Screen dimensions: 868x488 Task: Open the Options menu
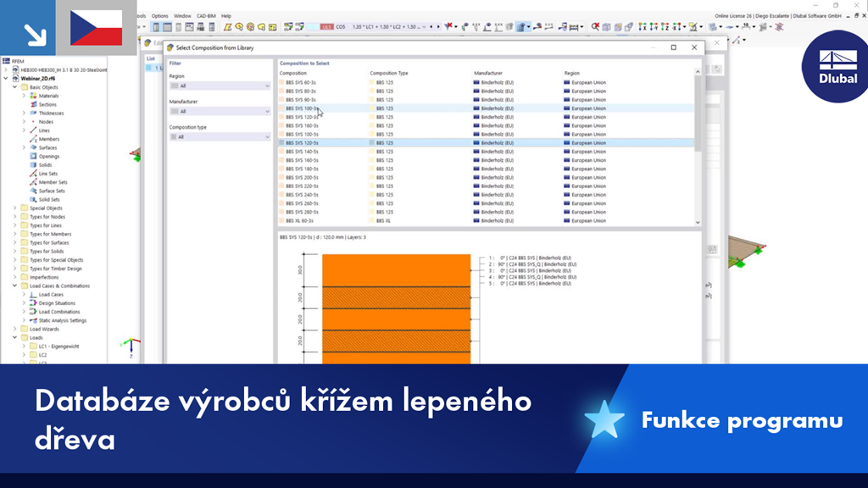(159, 15)
